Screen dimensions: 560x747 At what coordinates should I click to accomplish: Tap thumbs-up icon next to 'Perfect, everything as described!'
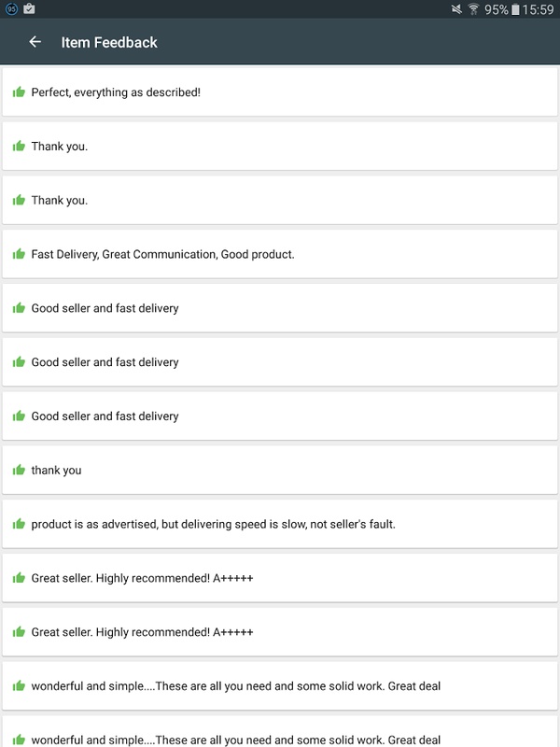[x=19, y=92]
